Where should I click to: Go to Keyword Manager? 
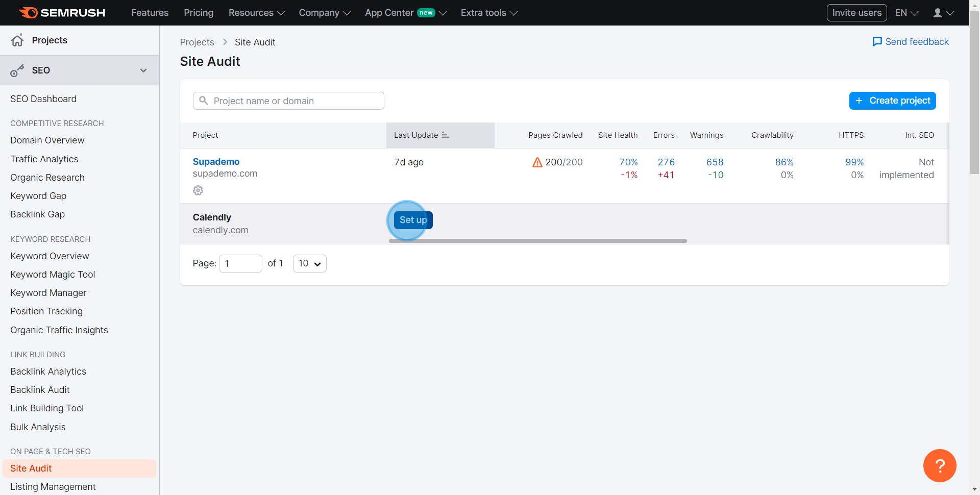(48, 293)
